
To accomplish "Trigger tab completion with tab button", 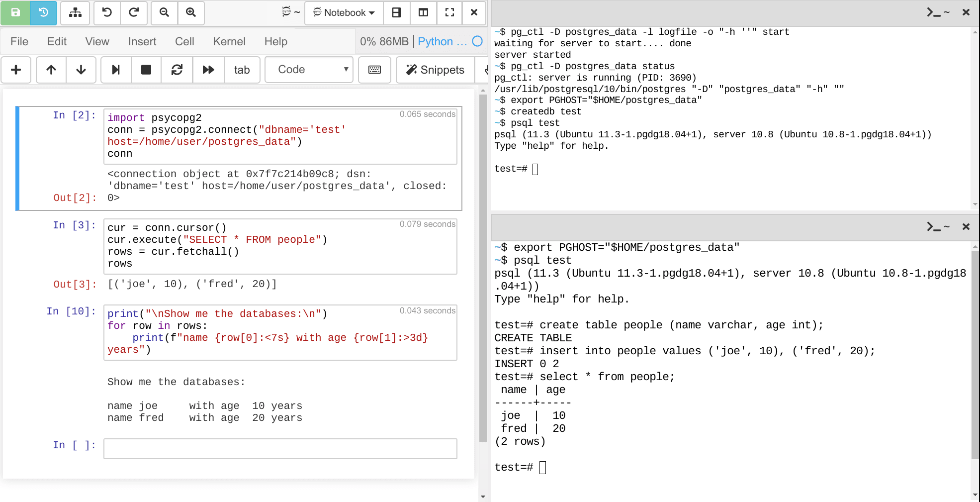I will pyautogui.click(x=242, y=70).
